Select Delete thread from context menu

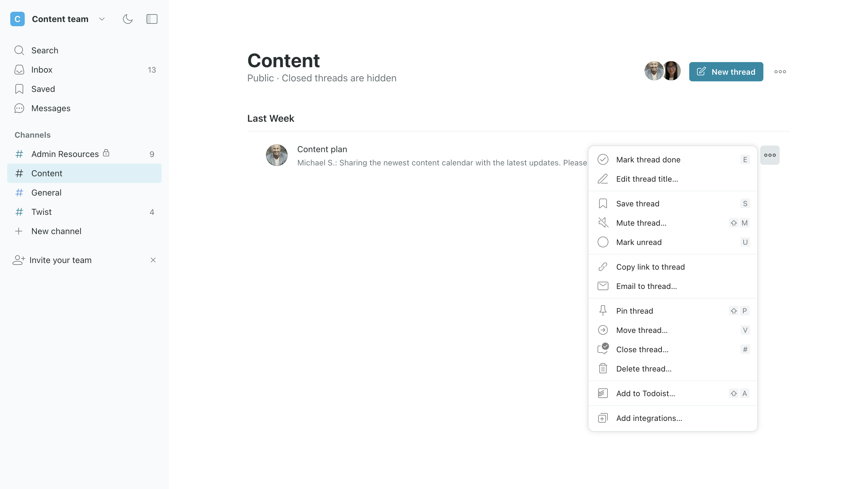[644, 368]
